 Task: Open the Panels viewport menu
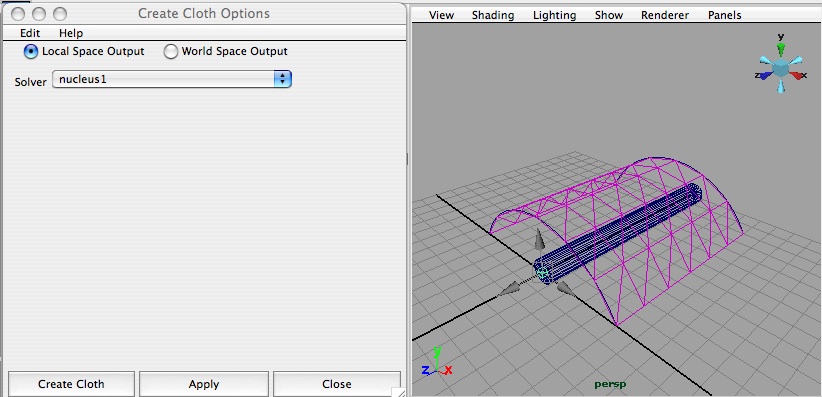[724, 15]
